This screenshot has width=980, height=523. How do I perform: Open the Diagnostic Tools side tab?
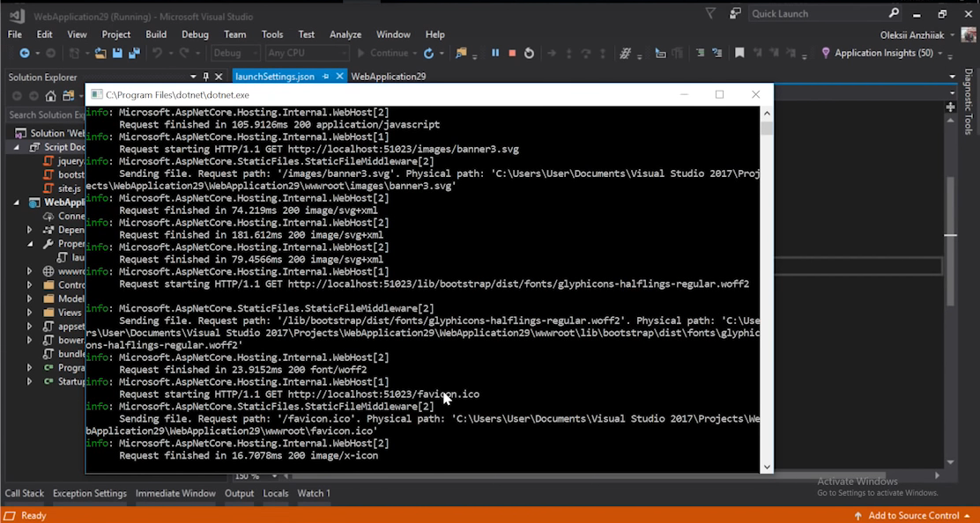[x=969, y=101]
